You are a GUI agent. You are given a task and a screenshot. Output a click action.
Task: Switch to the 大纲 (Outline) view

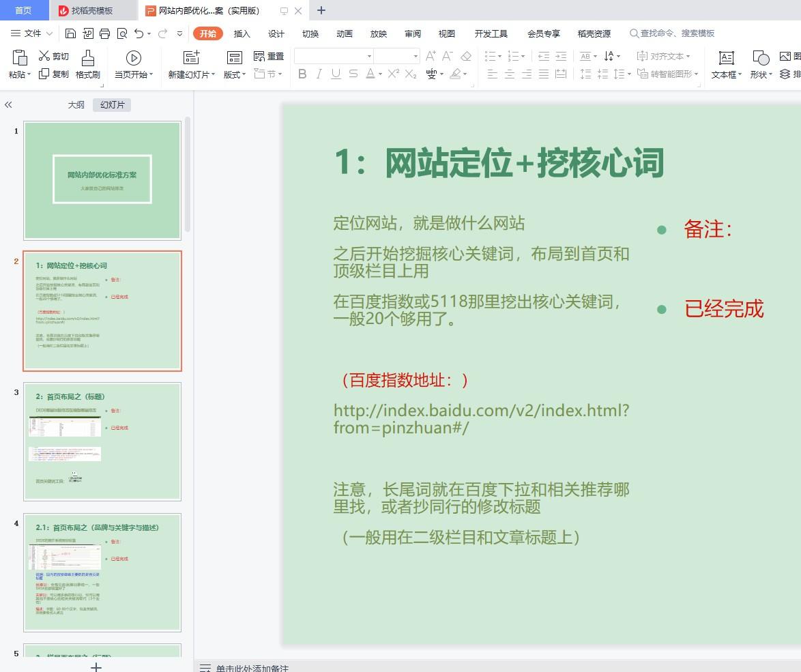75,104
